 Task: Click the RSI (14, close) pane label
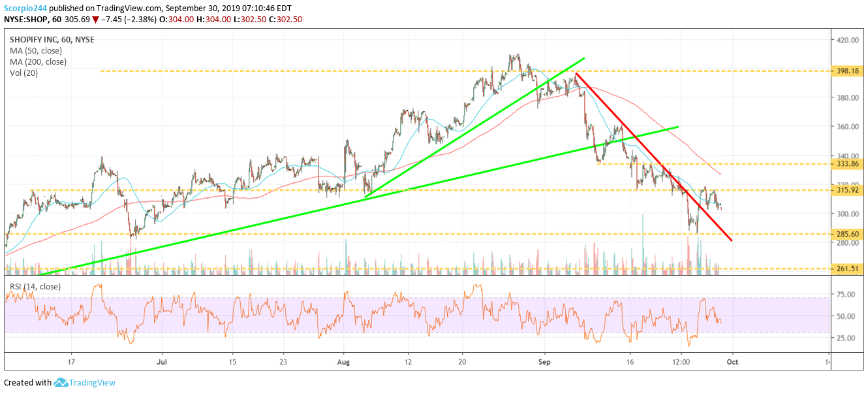coord(34,286)
